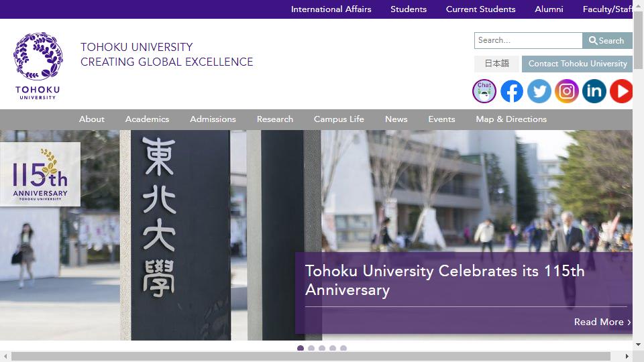
Task: Open the Alumni link
Action: coord(549,9)
